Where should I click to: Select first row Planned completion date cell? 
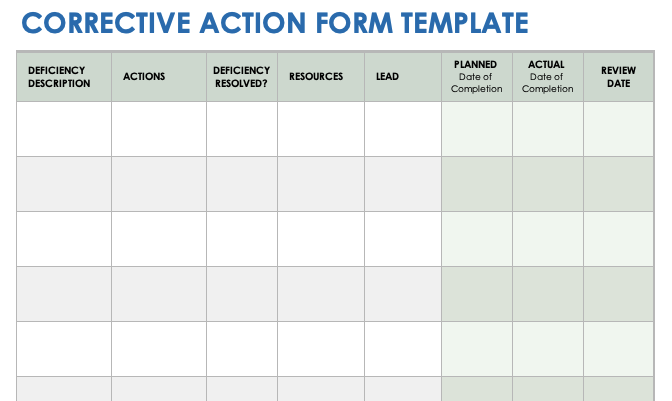pyautogui.click(x=477, y=129)
